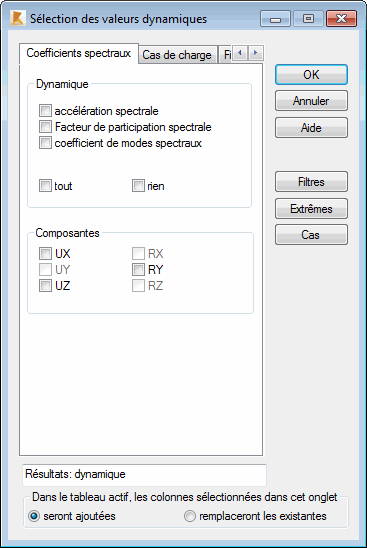Open the Filtres dialog button
367x548 pixels.
click(x=311, y=182)
